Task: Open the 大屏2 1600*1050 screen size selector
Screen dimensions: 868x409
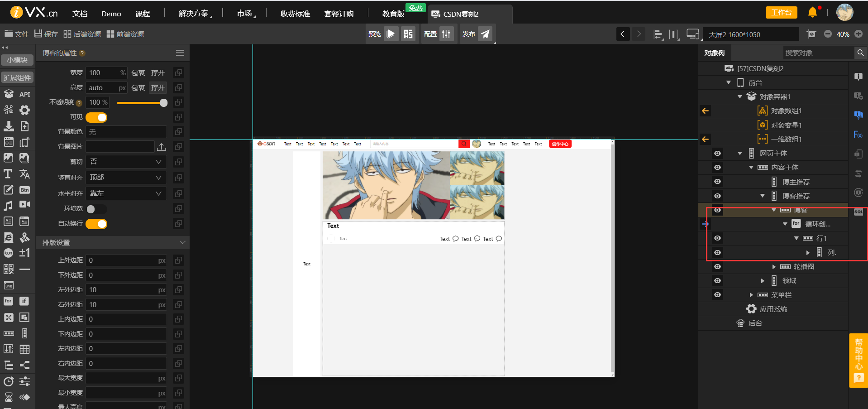Action: [x=751, y=34]
